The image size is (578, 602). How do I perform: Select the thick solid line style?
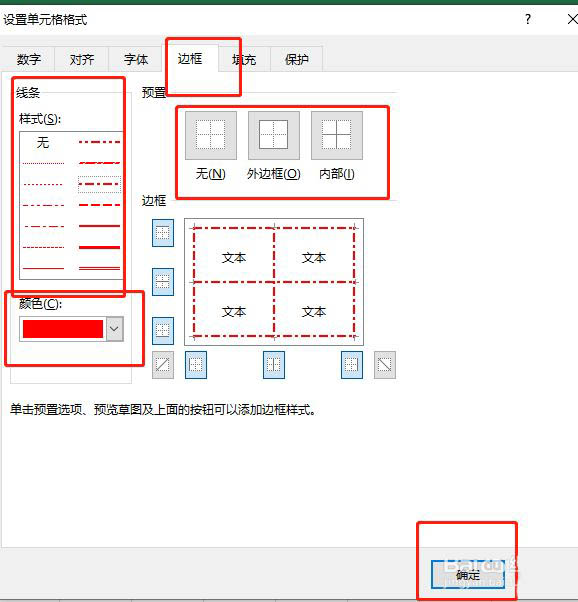coord(99,247)
